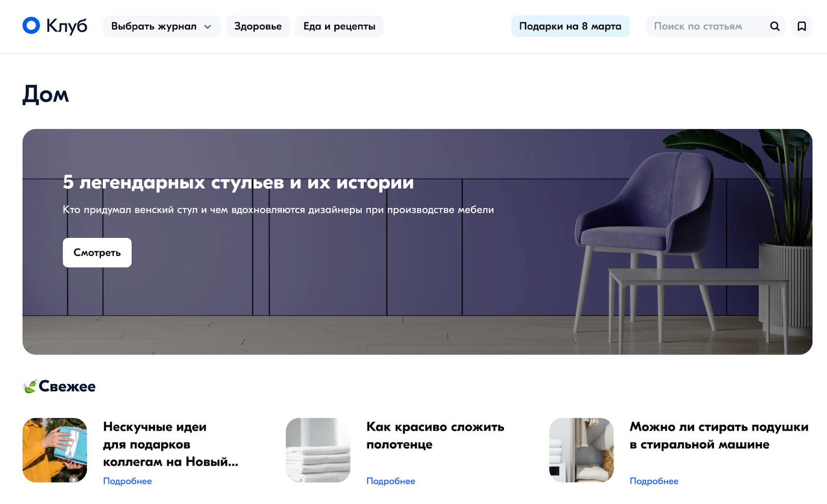Click Подробнее under the towel article
The width and height of the screenshot is (827, 504).
click(391, 481)
